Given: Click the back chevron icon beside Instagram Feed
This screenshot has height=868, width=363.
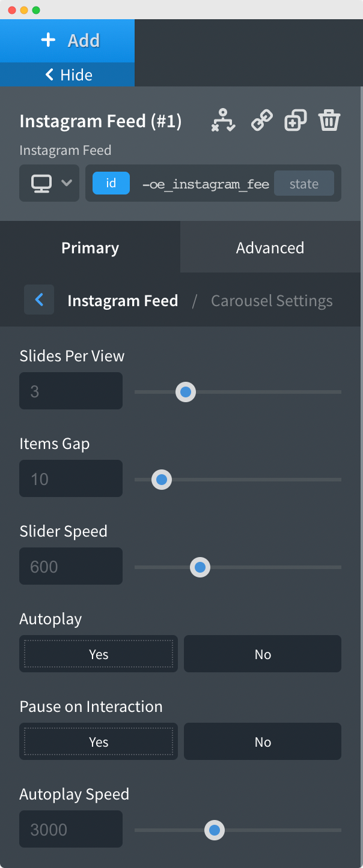Looking at the screenshot, I should coord(38,300).
